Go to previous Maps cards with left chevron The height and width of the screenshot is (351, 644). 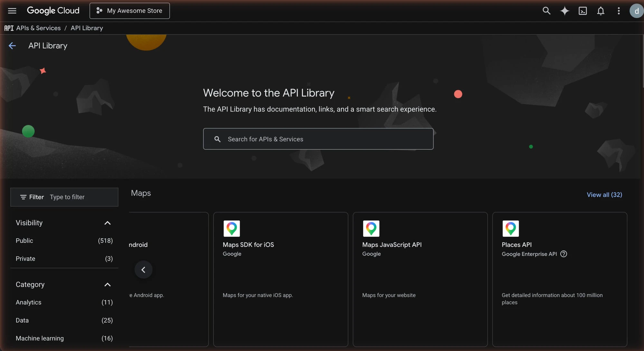143,270
